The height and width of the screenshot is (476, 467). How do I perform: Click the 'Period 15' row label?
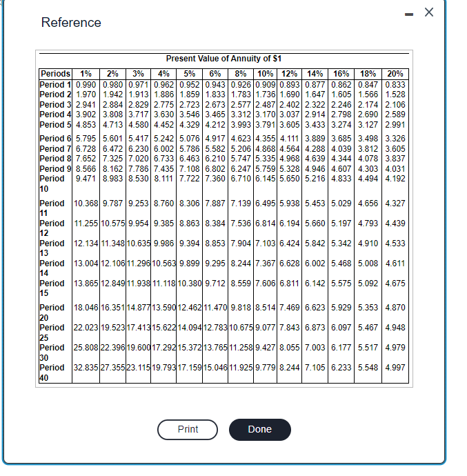52,288
